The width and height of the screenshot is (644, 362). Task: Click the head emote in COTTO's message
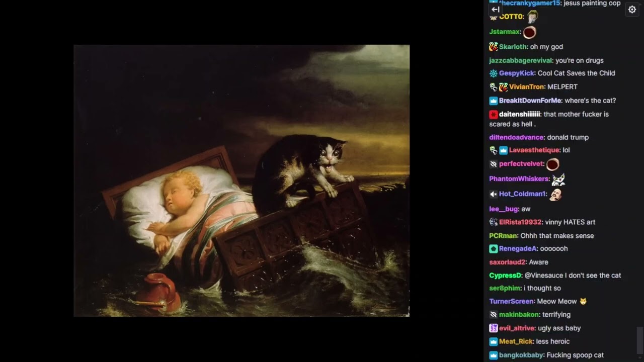pyautogui.click(x=533, y=17)
